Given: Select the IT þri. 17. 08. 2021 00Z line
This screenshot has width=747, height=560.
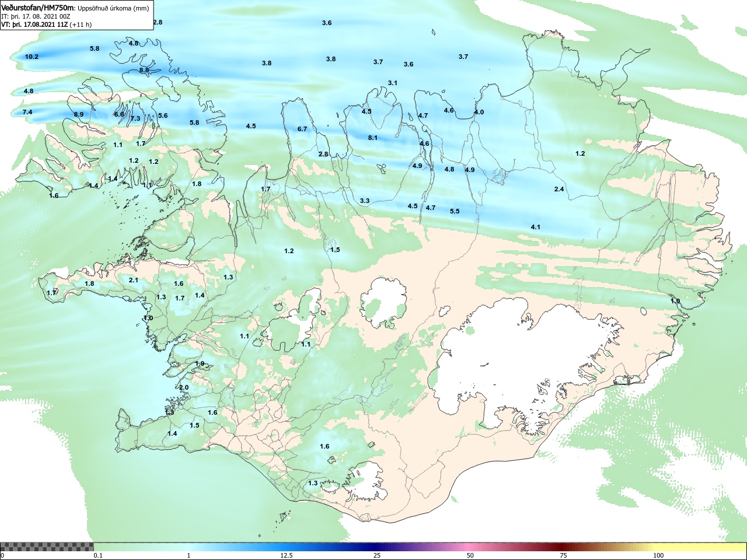Looking at the screenshot, I should tap(36, 16).
